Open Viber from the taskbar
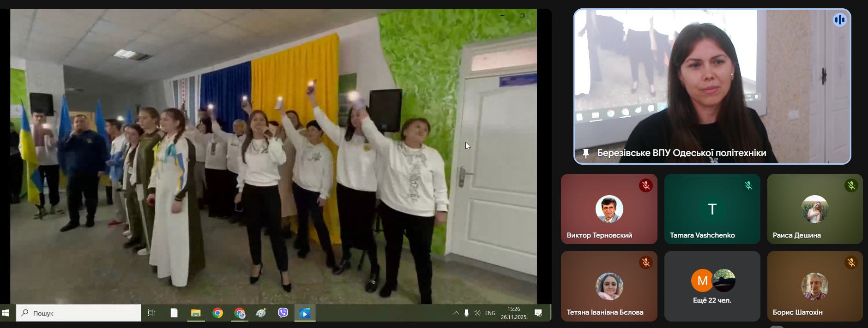 coord(283,313)
